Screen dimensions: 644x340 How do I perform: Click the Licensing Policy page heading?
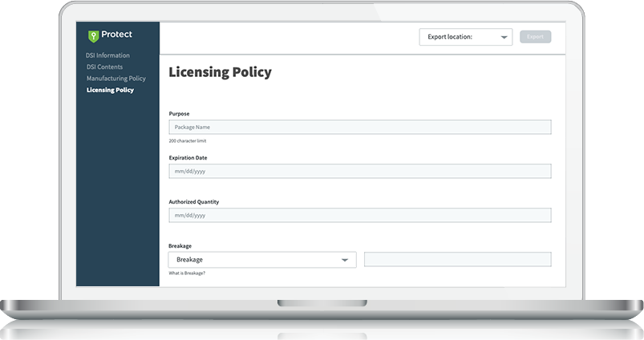(x=220, y=72)
